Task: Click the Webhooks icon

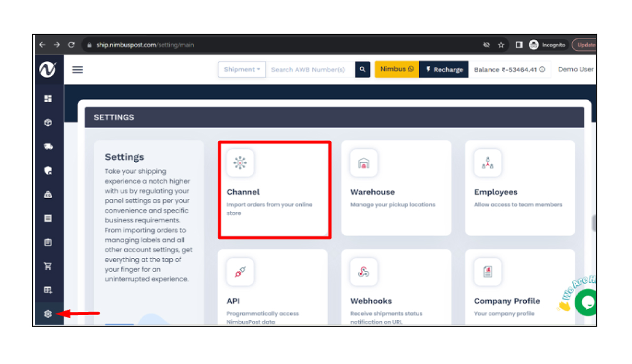Action: 363,272
